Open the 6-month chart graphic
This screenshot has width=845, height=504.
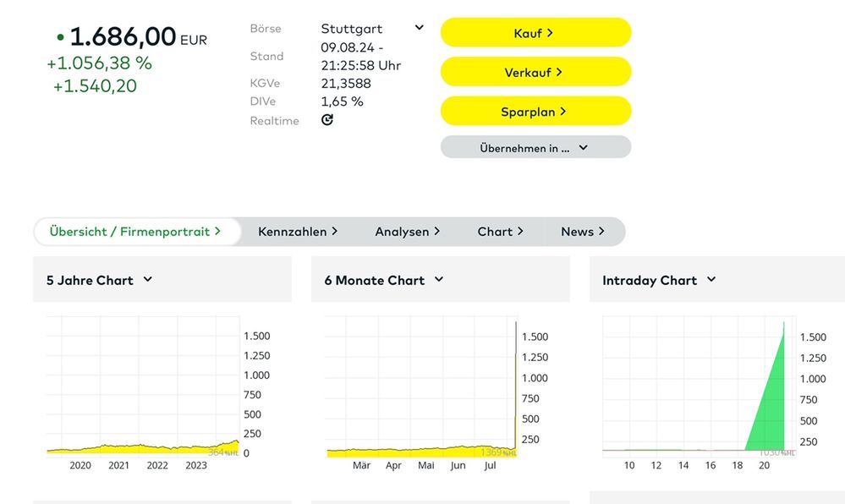421,387
